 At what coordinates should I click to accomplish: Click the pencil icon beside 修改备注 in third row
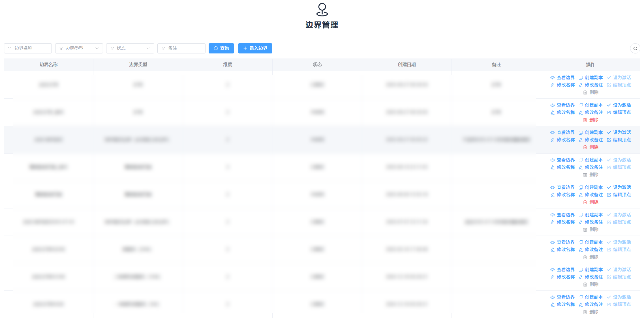pos(581,140)
